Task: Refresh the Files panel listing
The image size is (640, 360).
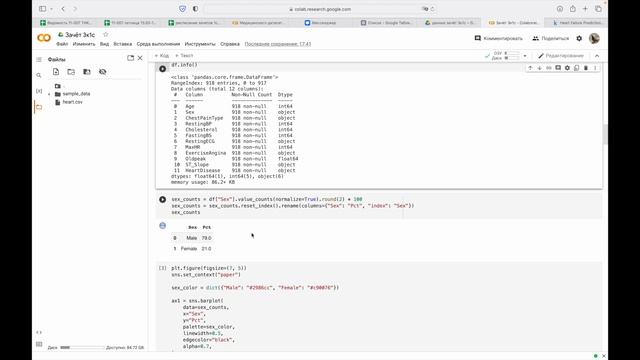Action: (71, 72)
